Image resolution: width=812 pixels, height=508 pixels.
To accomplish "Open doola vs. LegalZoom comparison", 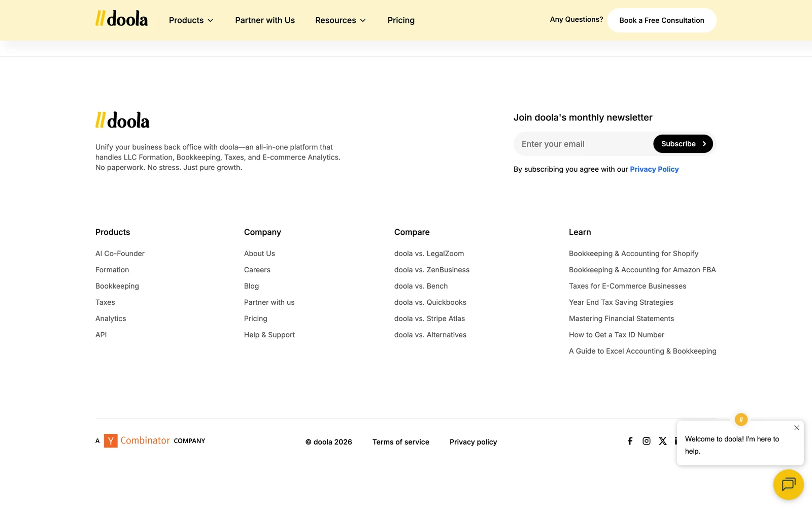I will click(x=429, y=253).
